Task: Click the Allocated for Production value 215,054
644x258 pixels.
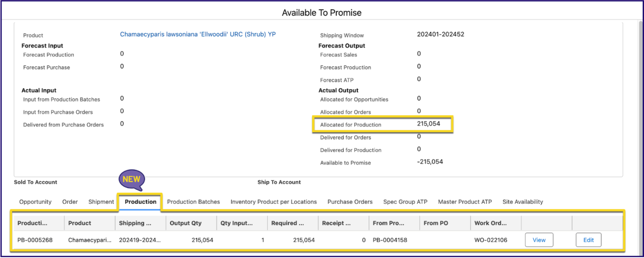Action: [428, 124]
